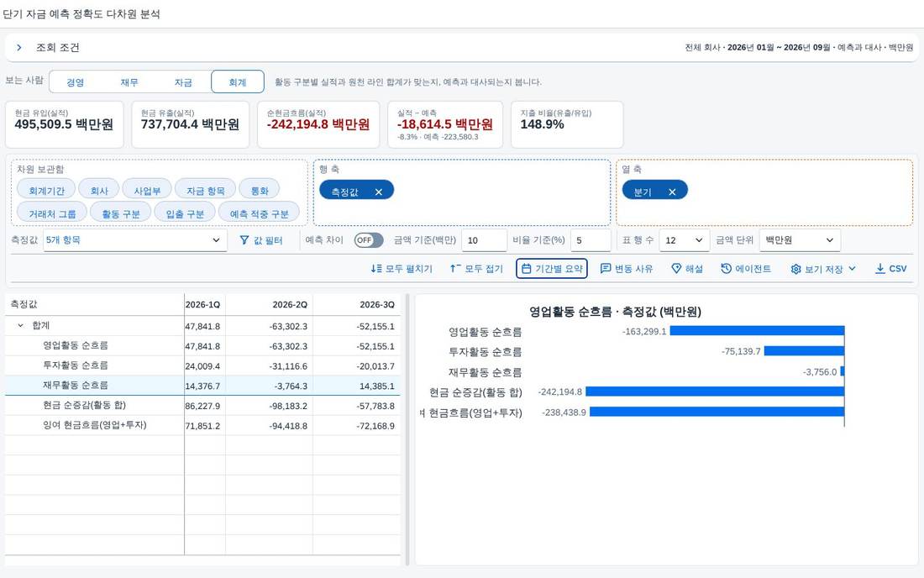Open the 표 행 수 dropdown
This screenshot has width=924, height=578.
coord(684,240)
